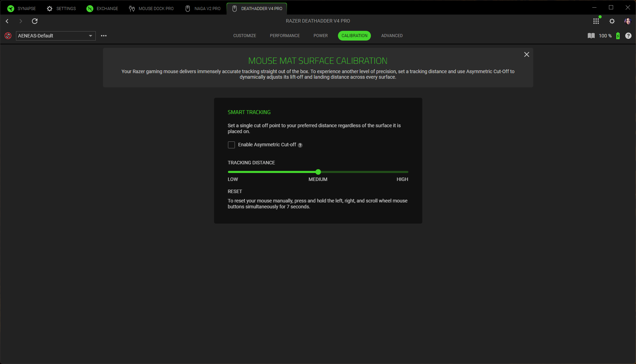636x364 pixels.
Task: Select the Calibration section
Action: pyautogui.click(x=354, y=36)
